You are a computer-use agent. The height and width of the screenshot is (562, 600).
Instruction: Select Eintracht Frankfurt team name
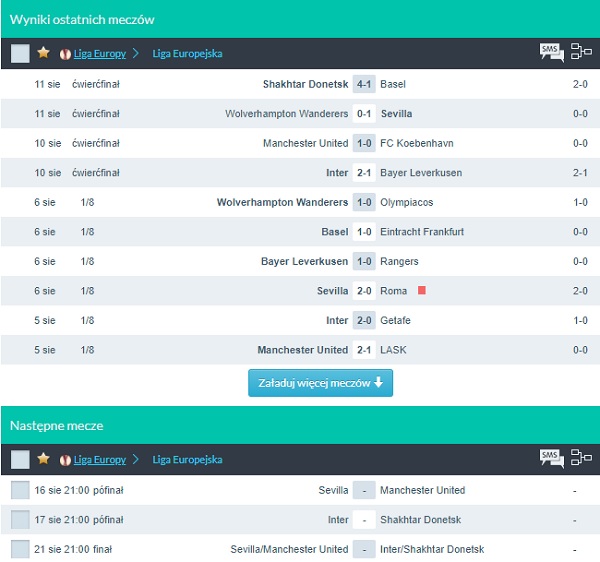422,232
